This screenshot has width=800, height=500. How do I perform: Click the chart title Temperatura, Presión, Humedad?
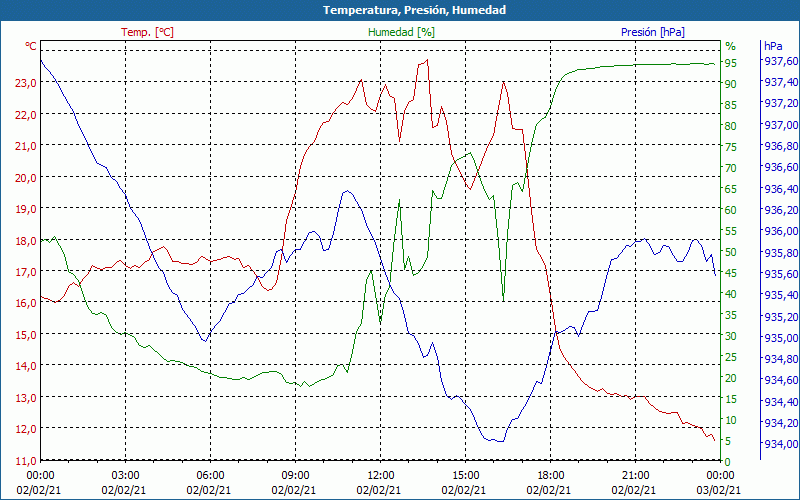pos(414,10)
